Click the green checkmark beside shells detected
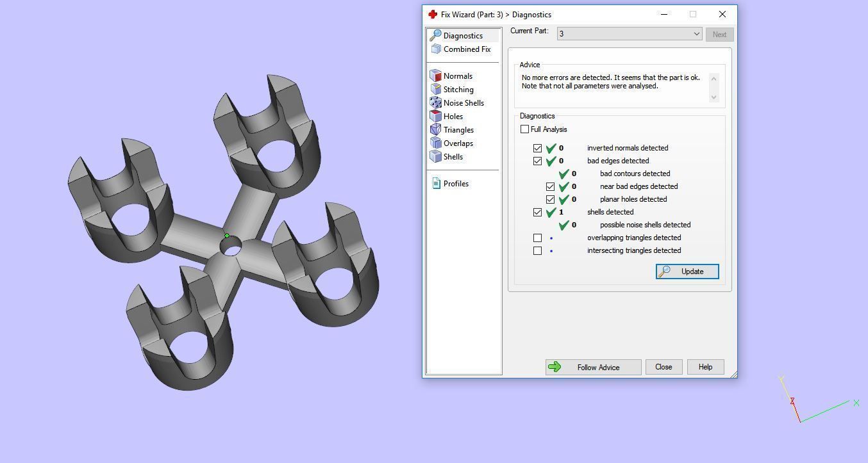 (x=551, y=212)
